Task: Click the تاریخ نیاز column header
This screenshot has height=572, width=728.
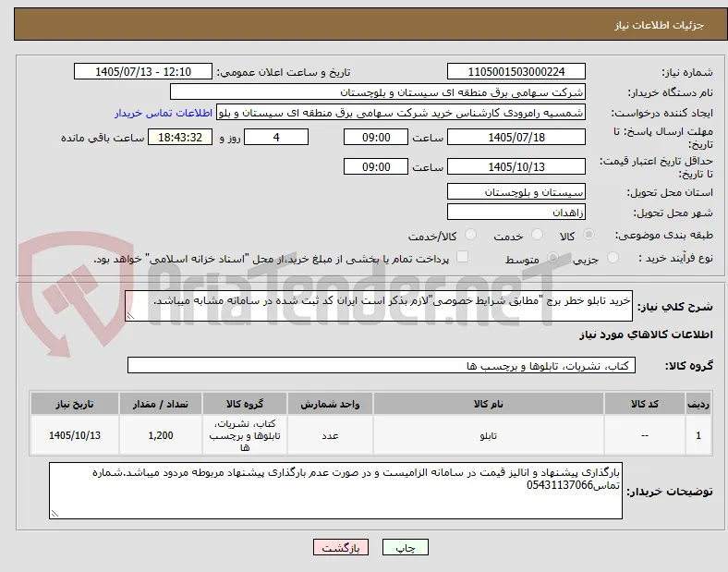Action: (75, 404)
